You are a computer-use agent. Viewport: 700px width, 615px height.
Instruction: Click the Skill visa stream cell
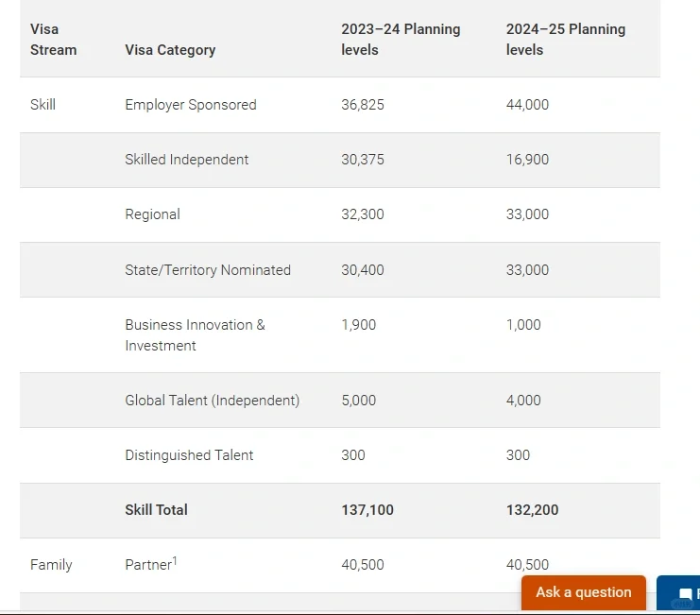click(43, 105)
